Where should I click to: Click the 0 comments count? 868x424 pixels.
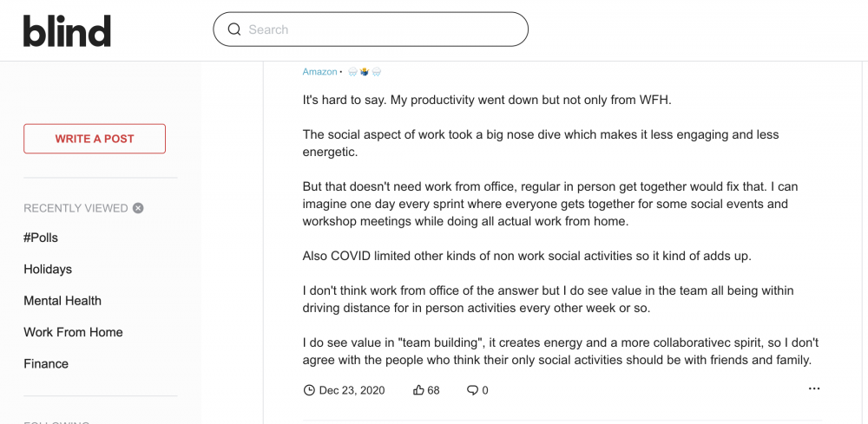[x=485, y=390]
